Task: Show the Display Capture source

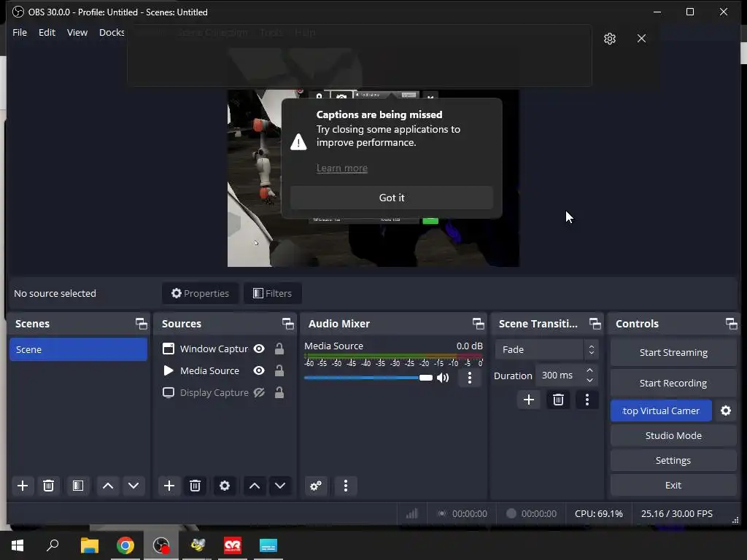Action: click(259, 392)
